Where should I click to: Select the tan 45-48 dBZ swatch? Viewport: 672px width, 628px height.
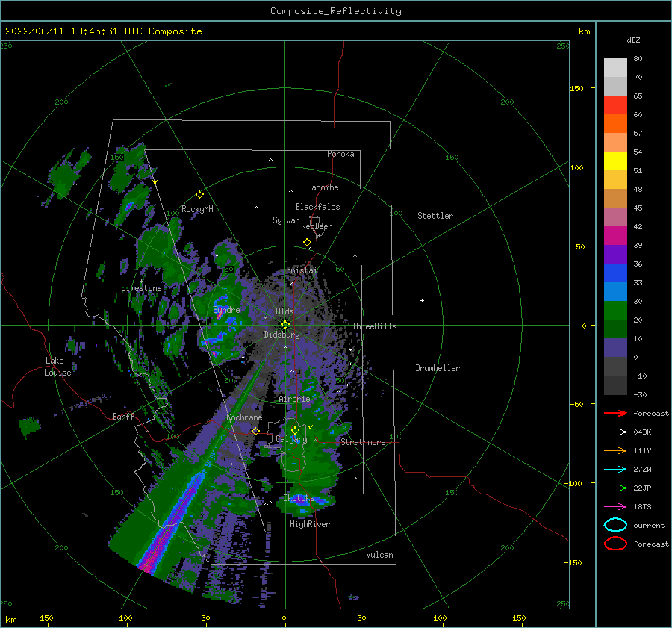pos(615,198)
